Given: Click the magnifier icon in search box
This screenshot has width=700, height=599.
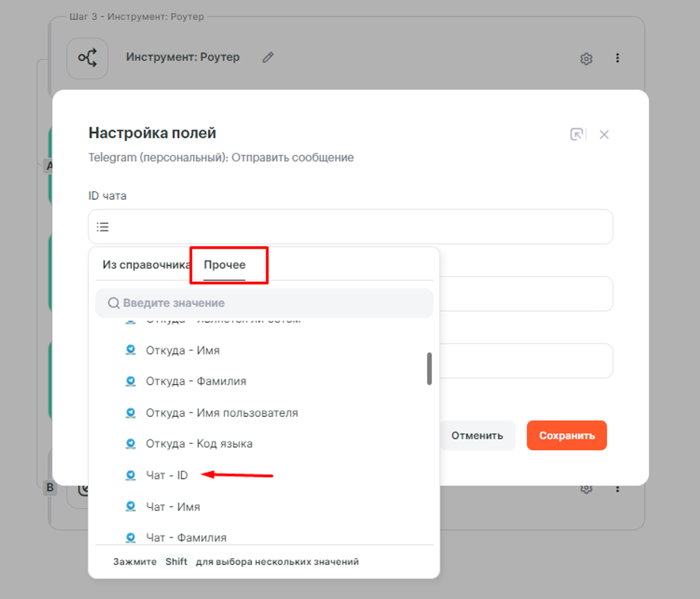Looking at the screenshot, I should (x=113, y=303).
